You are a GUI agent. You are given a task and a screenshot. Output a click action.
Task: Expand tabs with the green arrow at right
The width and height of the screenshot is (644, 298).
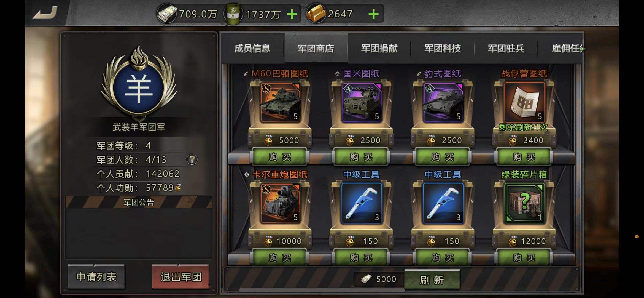tap(583, 49)
